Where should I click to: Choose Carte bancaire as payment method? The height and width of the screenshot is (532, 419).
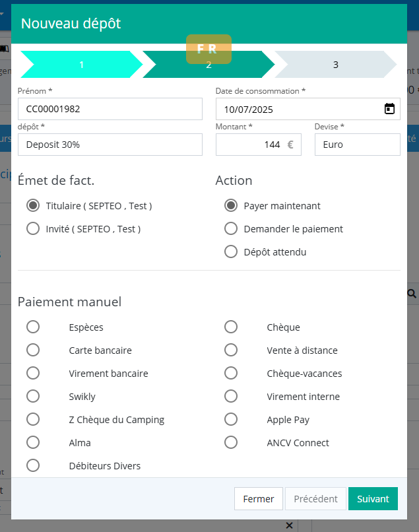pos(33,350)
